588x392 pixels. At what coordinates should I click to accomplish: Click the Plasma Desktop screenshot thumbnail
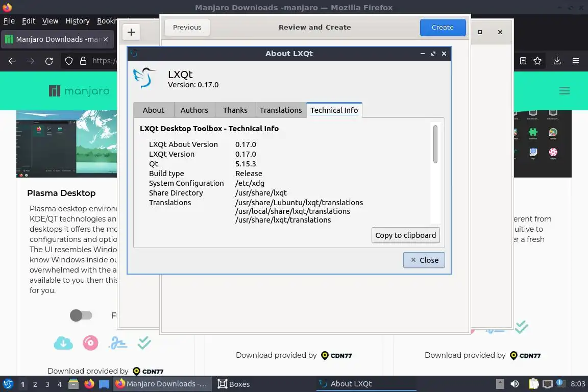67,143
